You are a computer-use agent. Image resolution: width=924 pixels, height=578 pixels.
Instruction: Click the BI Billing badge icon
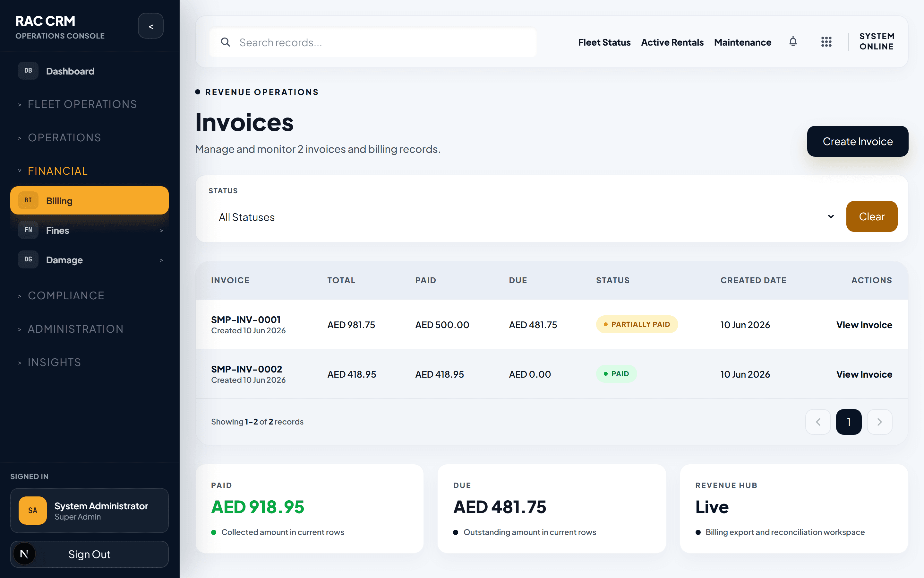[x=28, y=200]
